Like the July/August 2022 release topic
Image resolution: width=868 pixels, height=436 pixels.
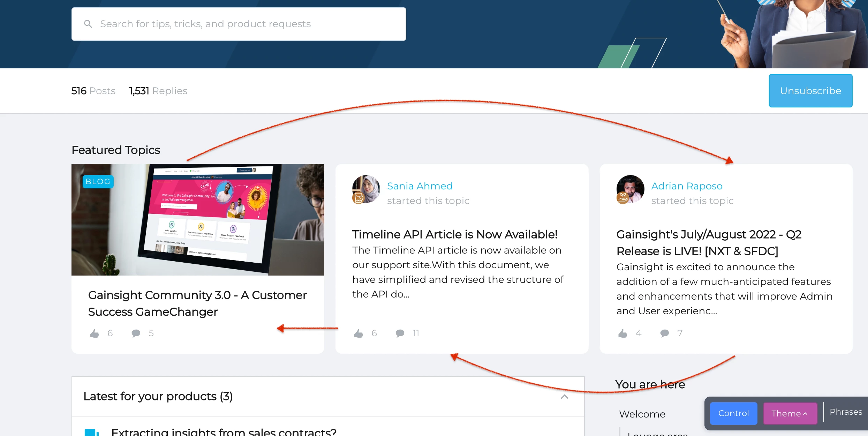coord(623,333)
